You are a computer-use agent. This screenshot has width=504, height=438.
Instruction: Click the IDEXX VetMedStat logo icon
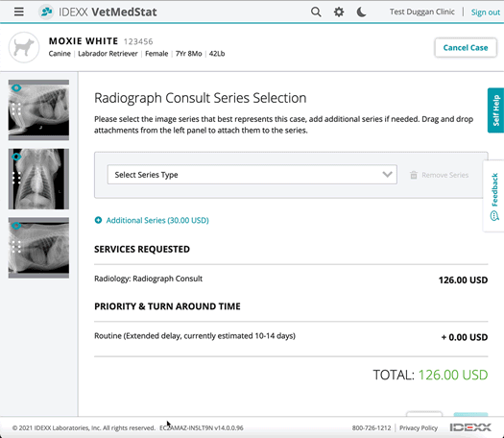tap(46, 12)
